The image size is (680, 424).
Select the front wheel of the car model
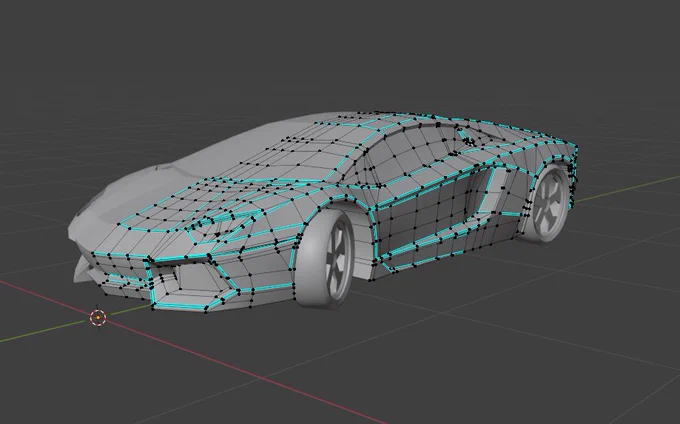[x=326, y=259]
